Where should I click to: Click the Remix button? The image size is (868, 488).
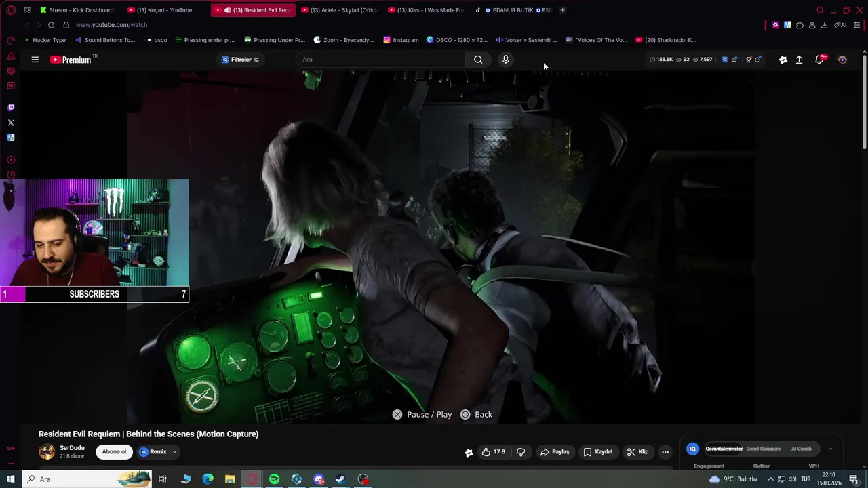coord(153,452)
